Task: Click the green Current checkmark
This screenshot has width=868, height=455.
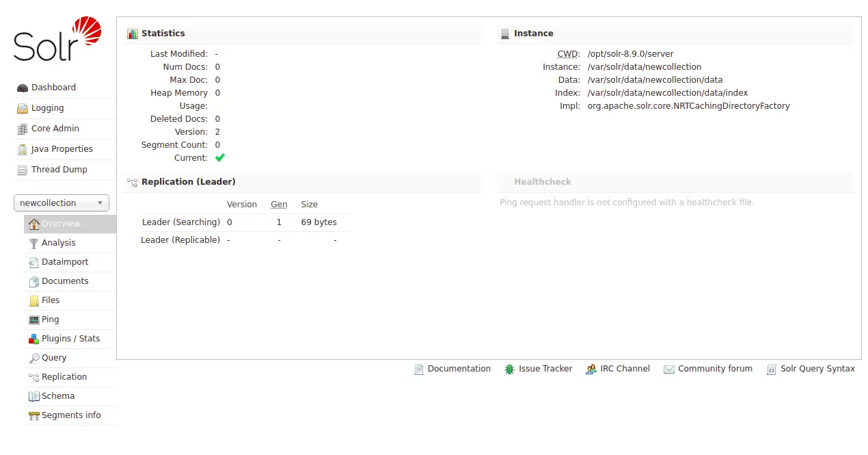Action: (x=220, y=158)
